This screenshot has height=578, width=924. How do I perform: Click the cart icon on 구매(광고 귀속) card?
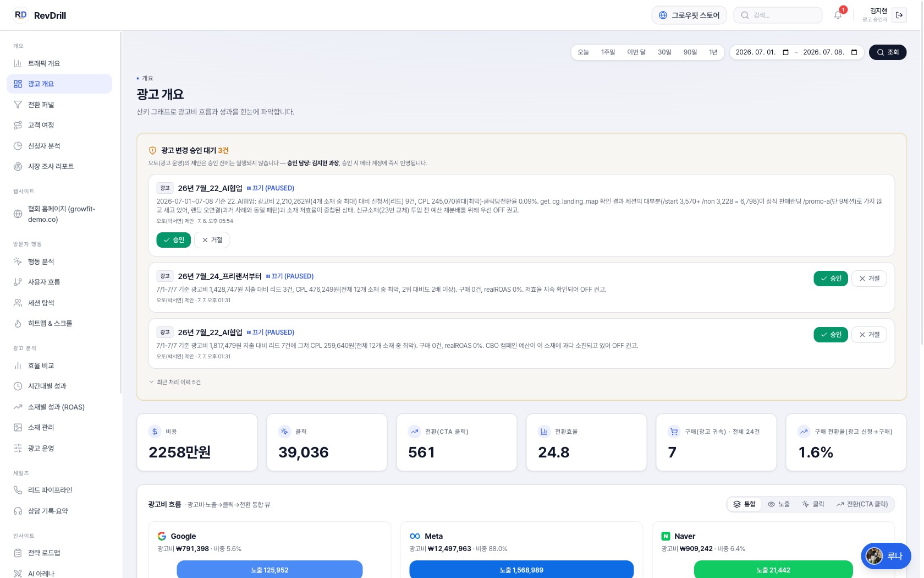pos(674,432)
